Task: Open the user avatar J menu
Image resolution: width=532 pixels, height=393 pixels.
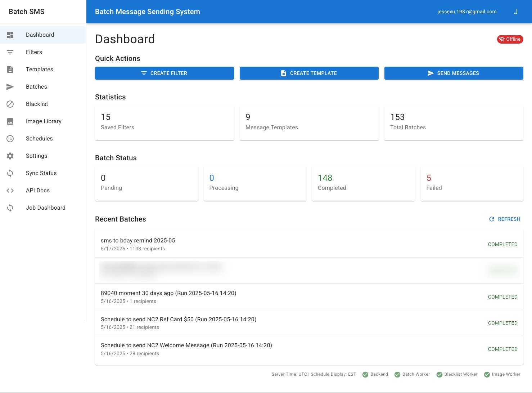Action: (x=515, y=12)
